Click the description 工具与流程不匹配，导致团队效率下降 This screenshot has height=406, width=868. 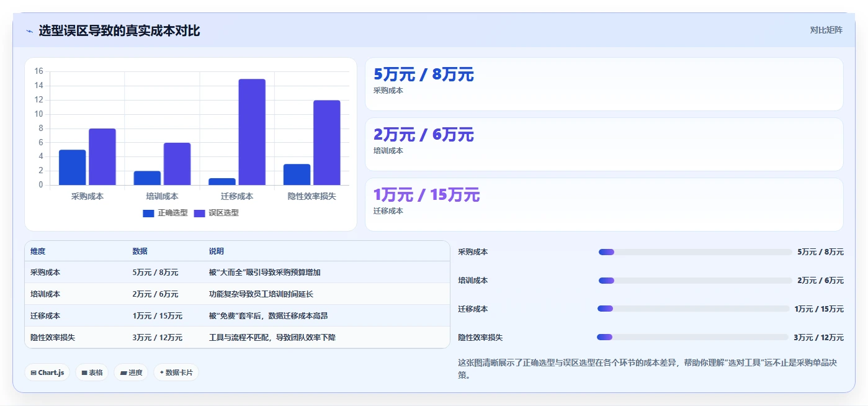pyautogui.click(x=272, y=338)
